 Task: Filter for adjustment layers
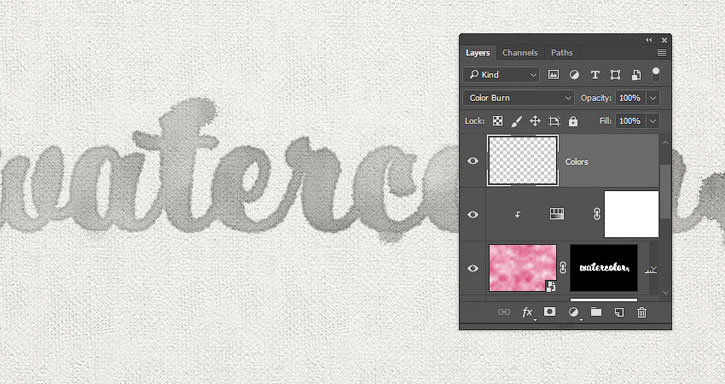pyautogui.click(x=574, y=74)
